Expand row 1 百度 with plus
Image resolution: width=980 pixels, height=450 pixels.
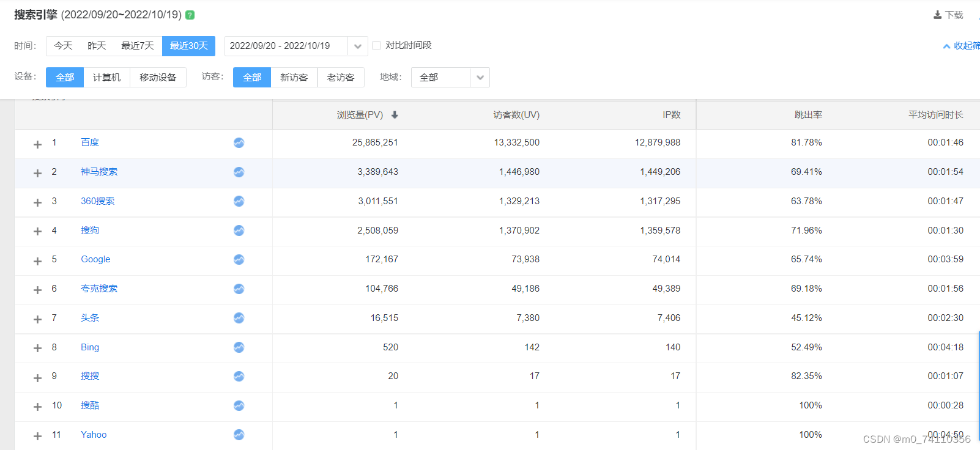(37, 144)
